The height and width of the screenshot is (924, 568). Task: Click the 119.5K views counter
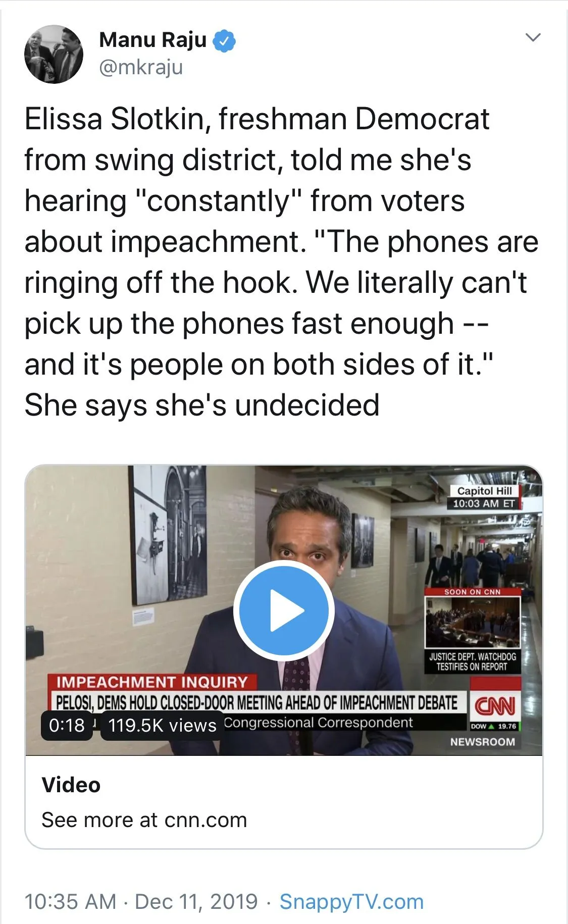162,726
